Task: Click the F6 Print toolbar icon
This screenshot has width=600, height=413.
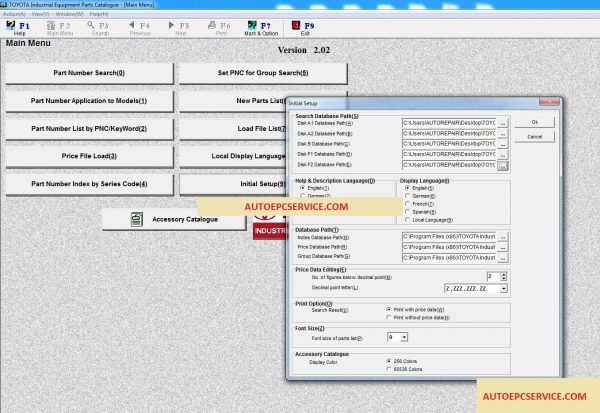Action: [x=220, y=28]
